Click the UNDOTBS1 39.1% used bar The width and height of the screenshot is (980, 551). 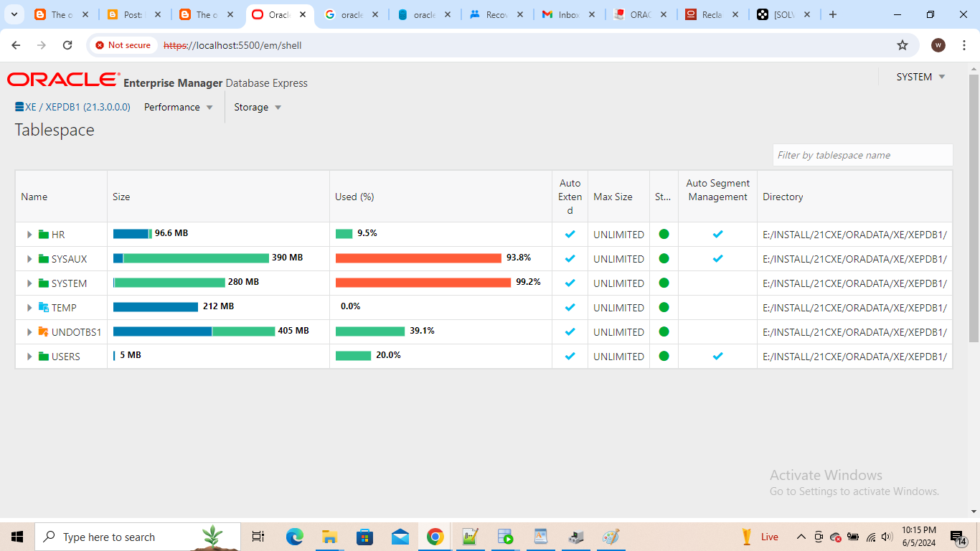pos(370,331)
